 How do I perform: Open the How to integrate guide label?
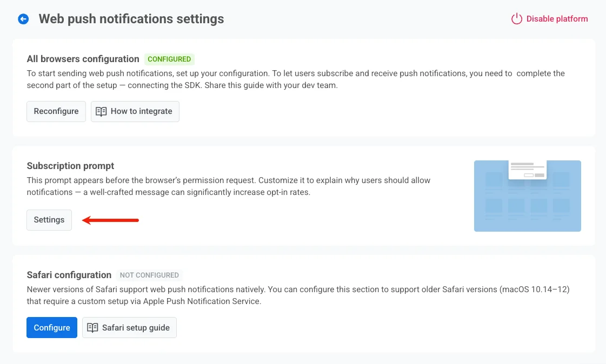click(141, 111)
